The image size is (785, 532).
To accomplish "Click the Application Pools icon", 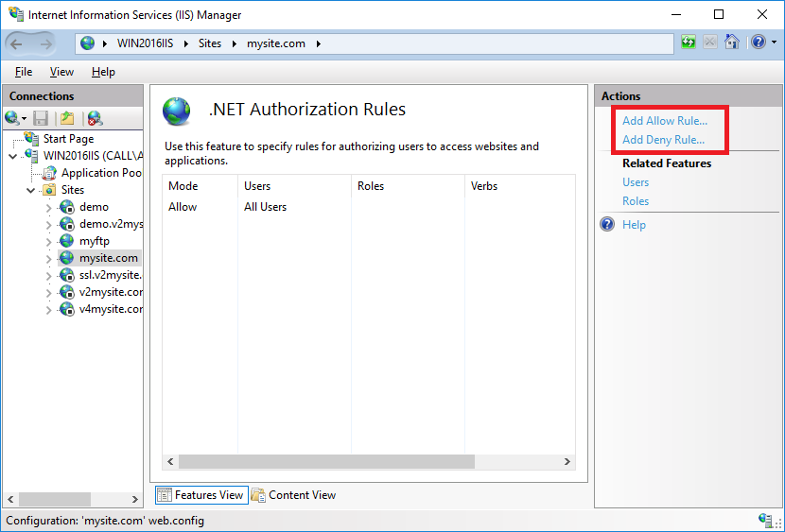I will 49,173.
